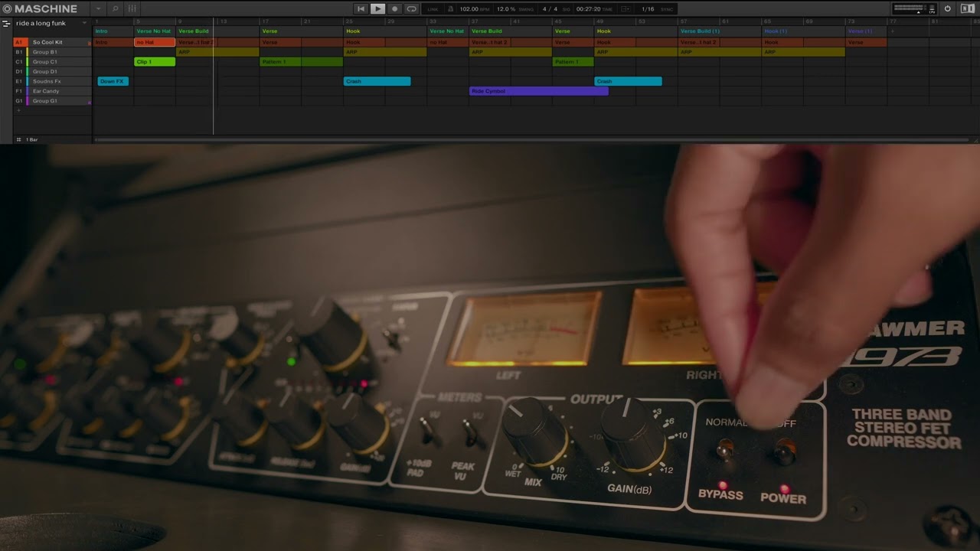Image resolution: width=980 pixels, height=551 pixels.
Task: Click the 4 / 4 time signature field
Action: pyautogui.click(x=549, y=9)
